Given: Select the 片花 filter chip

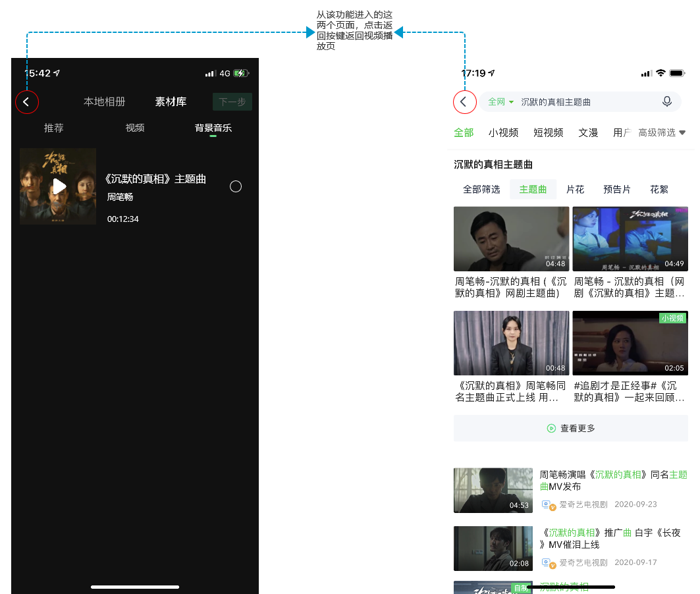Looking at the screenshot, I should 575,189.
